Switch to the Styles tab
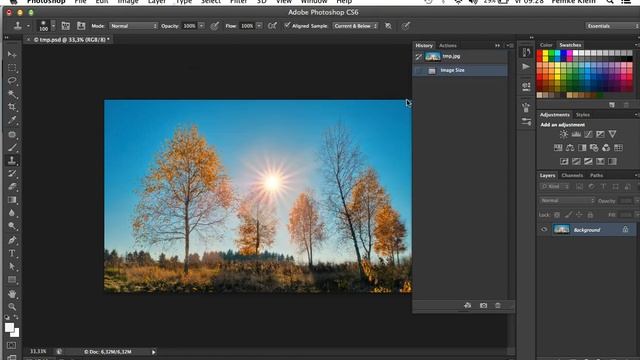The image size is (640, 360). click(582, 115)
